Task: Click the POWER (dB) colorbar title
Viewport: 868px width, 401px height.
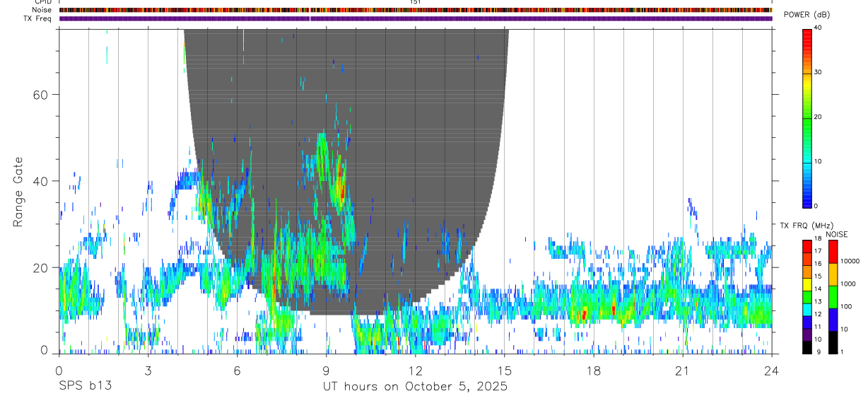Action: point(807,15)
